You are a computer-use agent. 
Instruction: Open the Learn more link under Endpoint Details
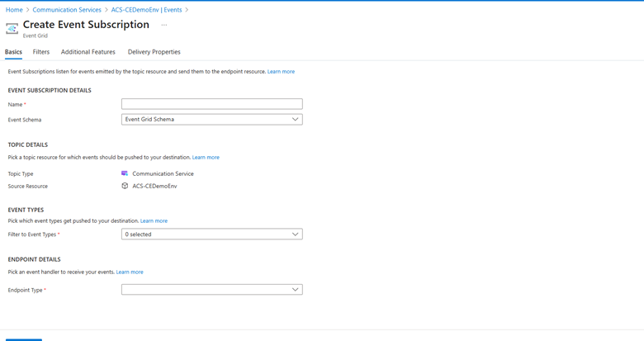tap(130, 272)
